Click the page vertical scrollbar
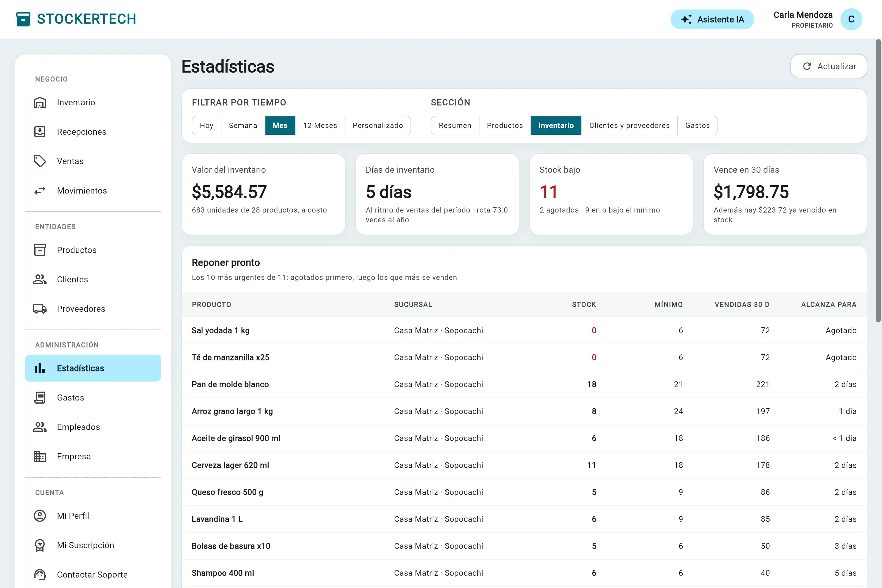The height and width of the screenshot is (588, 882). (x=878, y=180)
